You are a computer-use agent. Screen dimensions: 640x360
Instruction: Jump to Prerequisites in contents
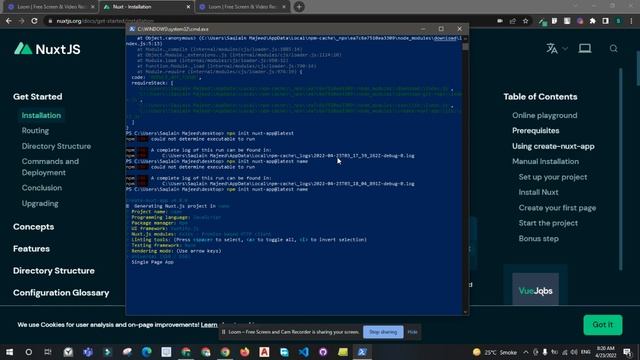coord(536,131)
